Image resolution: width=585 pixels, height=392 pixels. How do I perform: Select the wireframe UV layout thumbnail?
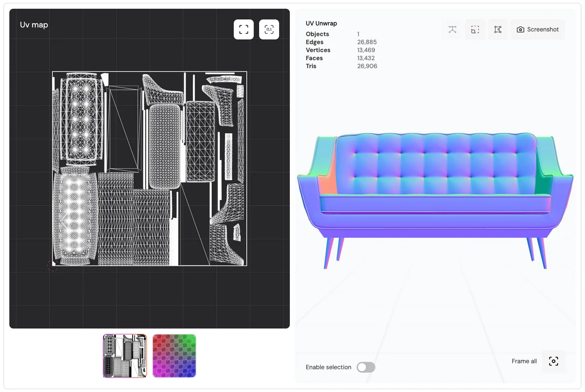(125, 356)
